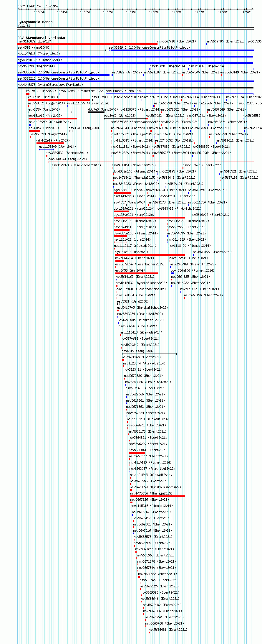Image resolution: width=262 pixels, height=644 pixels.
Task: Open nsv5667718 (Ebert2021) variant
Action: tap(177, 41)
